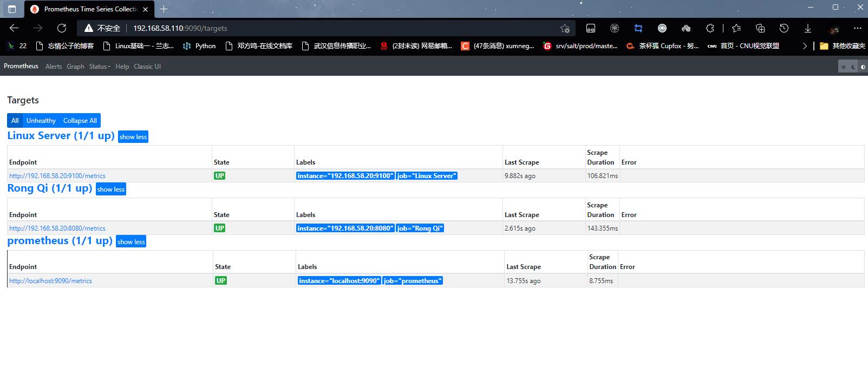Open the Help menu item

(x=122, y=67)
